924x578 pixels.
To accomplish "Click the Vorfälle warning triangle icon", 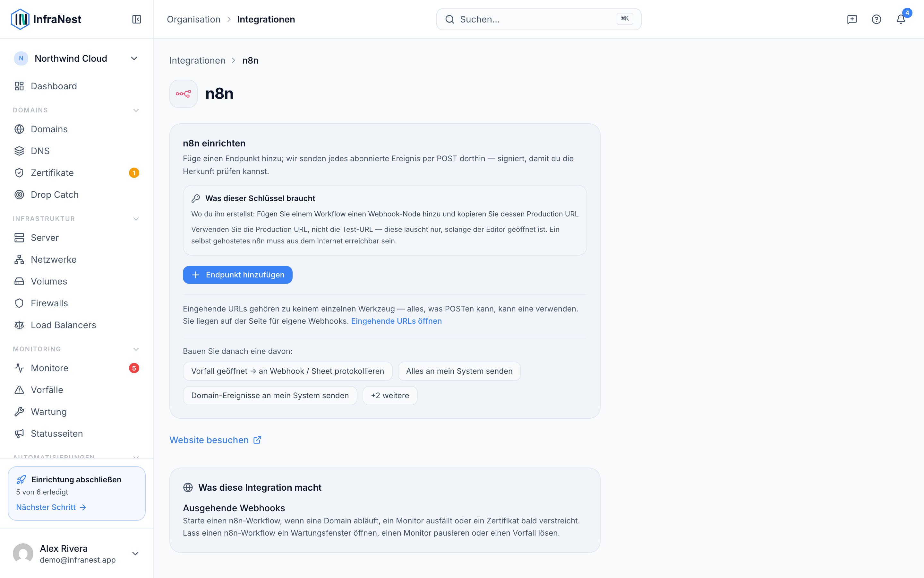I will [x=19, y=390].
